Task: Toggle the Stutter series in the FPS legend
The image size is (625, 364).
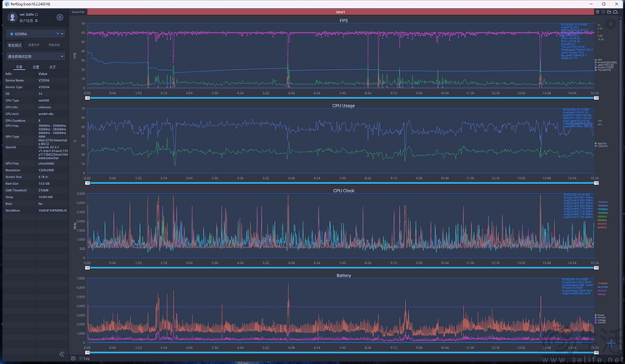Action: [x=604, y=67]
